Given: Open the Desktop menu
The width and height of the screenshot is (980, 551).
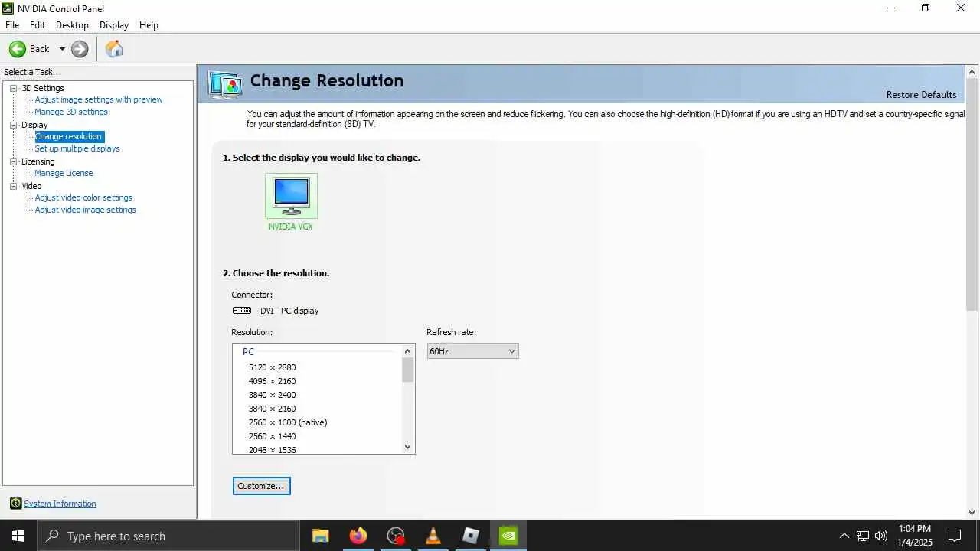Looking at the screenshot, I should pyautogui.click(x=72, y=25).
